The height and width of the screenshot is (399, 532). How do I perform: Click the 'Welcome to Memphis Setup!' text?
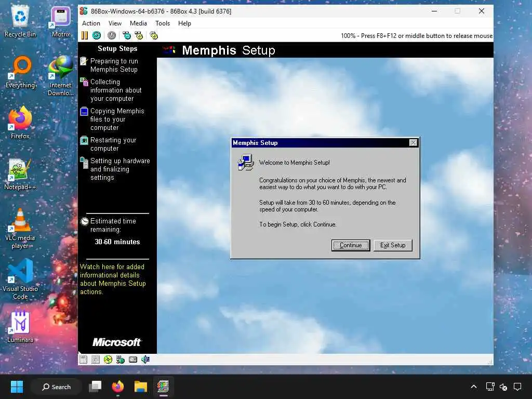click(x=295, y=163)
